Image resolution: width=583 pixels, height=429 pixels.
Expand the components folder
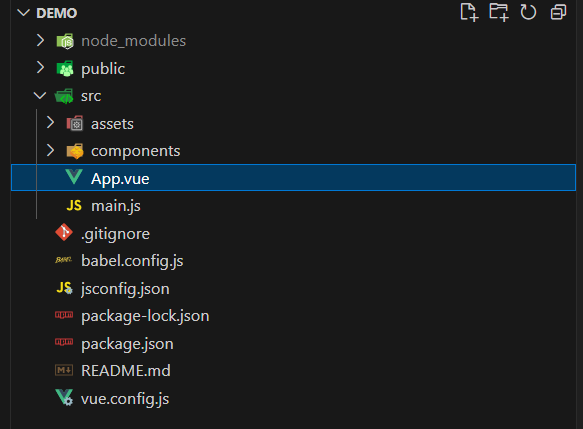(x=50, y=150)
